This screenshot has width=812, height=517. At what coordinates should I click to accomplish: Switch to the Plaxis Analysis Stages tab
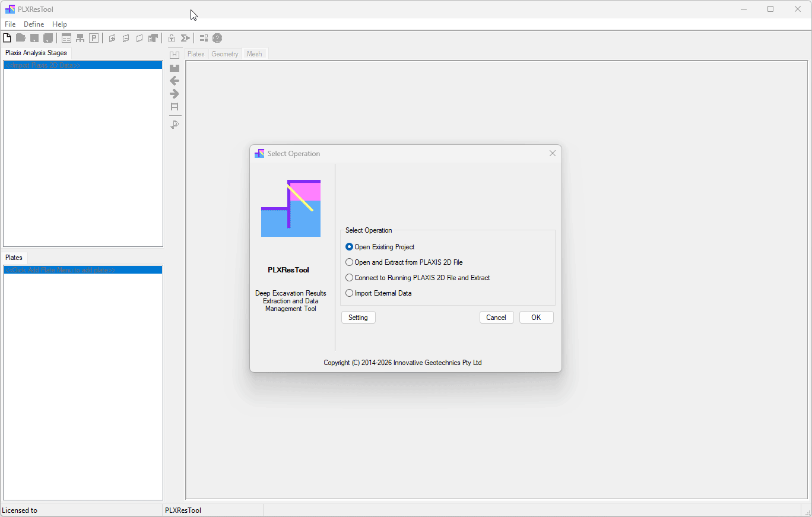click(x=36, y=53)
